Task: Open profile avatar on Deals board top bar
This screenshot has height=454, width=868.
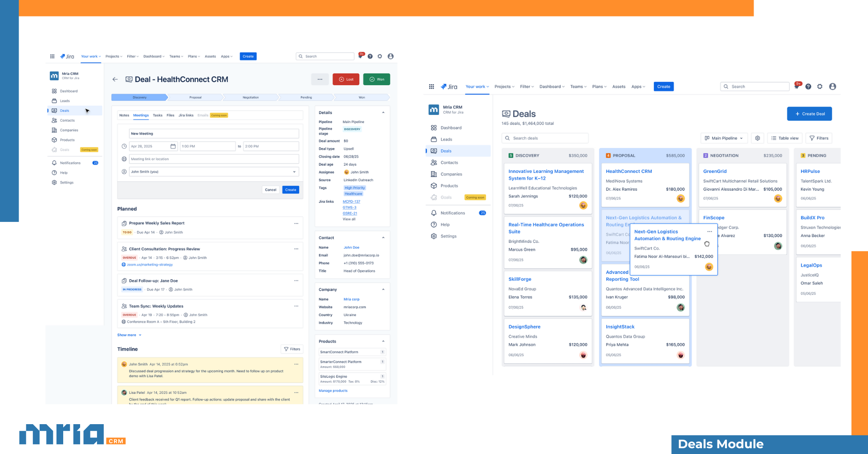Action: [x=832, y=86]
